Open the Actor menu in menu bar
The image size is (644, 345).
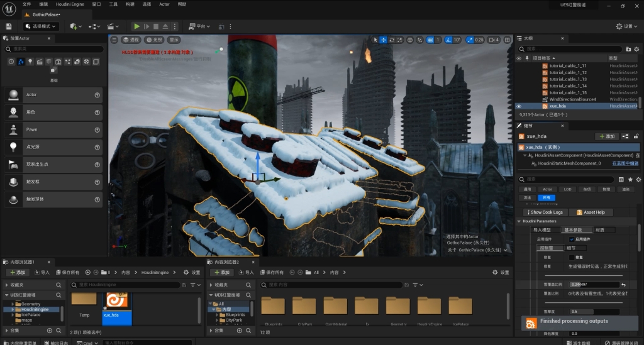click(x=164, y=4)
